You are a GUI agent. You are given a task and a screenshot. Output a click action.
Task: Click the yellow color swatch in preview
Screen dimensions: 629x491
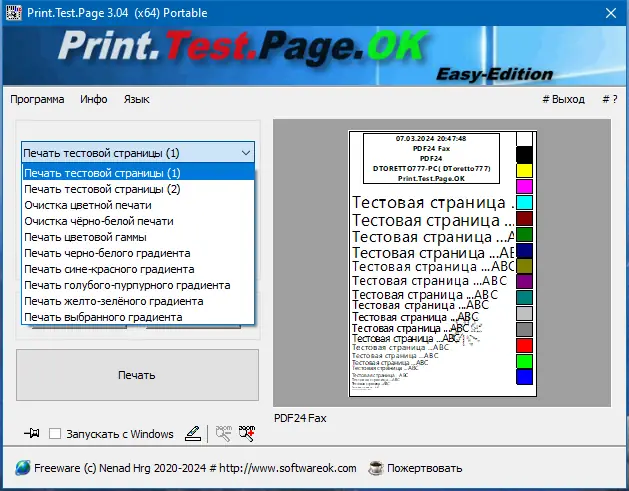(x=524, y=170)
